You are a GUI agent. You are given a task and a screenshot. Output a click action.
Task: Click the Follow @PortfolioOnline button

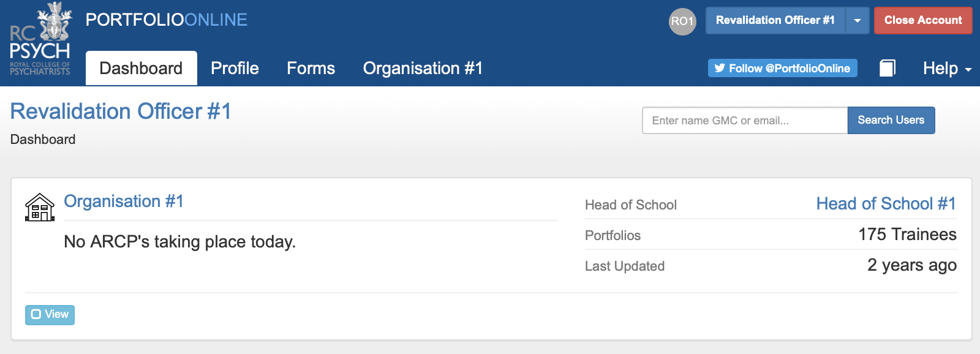pos(783,68)
